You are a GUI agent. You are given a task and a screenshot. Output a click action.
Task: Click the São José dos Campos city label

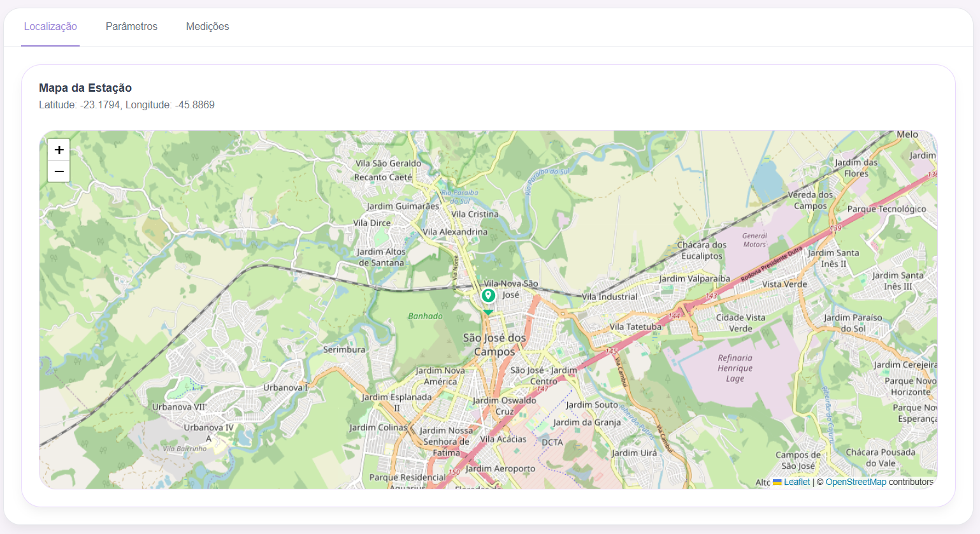click(x=494, y=345)
